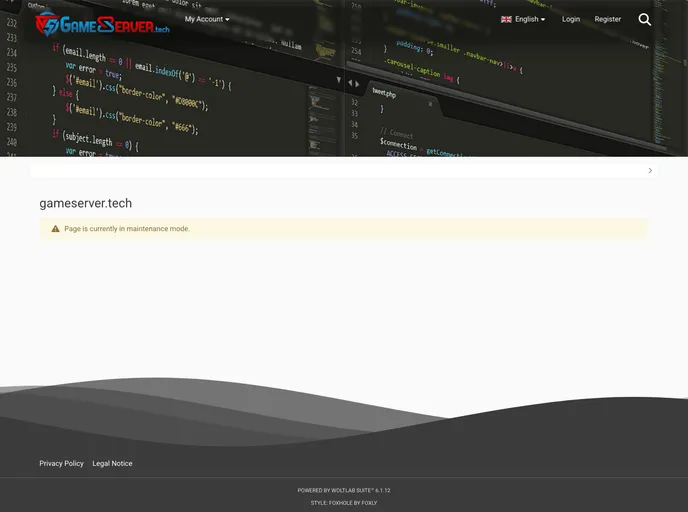
Task: Open the Legal Notice footer link
Action: 112,463
